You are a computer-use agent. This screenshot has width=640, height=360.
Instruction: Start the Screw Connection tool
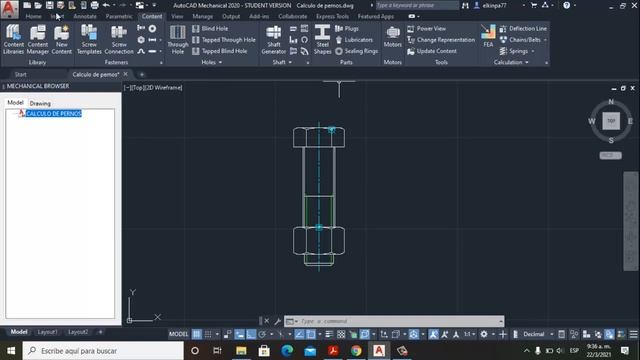pyautogui.click(x=119, y=39)
